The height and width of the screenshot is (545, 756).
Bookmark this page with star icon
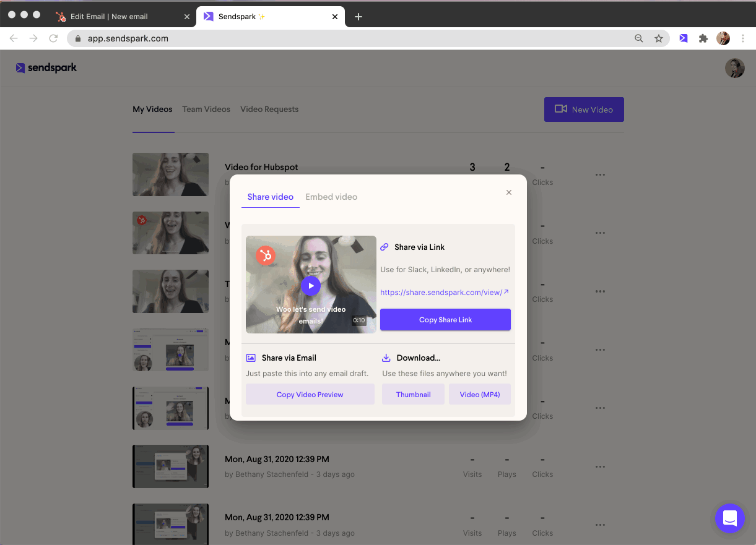[x=659, y=38]
